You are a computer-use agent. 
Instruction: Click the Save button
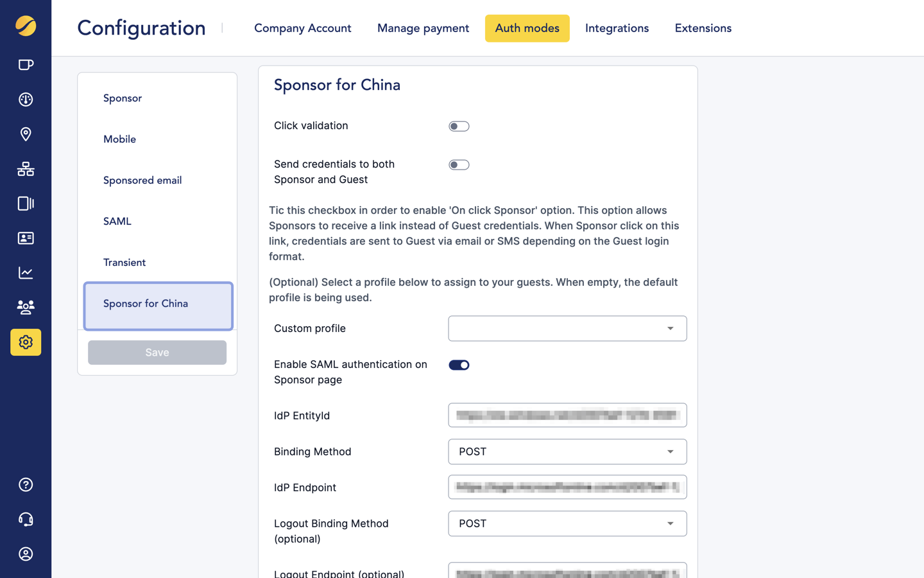point(157,352)
